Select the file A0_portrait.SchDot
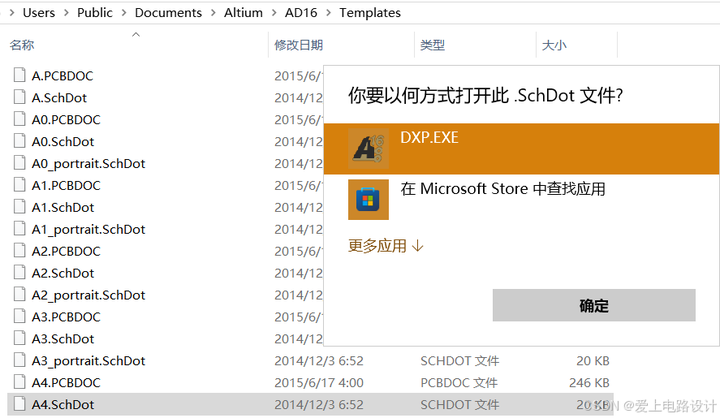The image size is (720, 418). 88,164
